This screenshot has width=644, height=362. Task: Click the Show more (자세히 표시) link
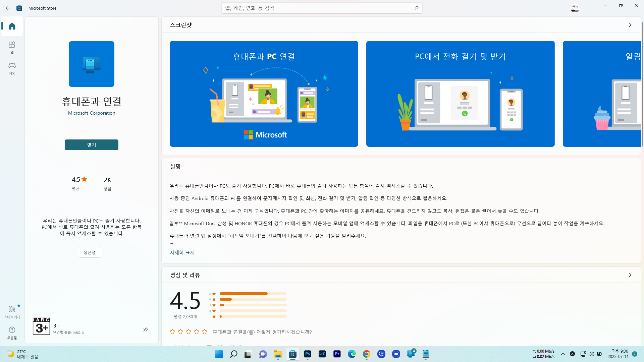pos(182,252)
